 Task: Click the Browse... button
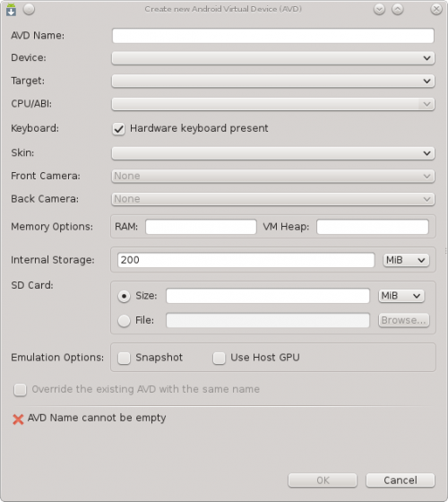coord(403,320)
